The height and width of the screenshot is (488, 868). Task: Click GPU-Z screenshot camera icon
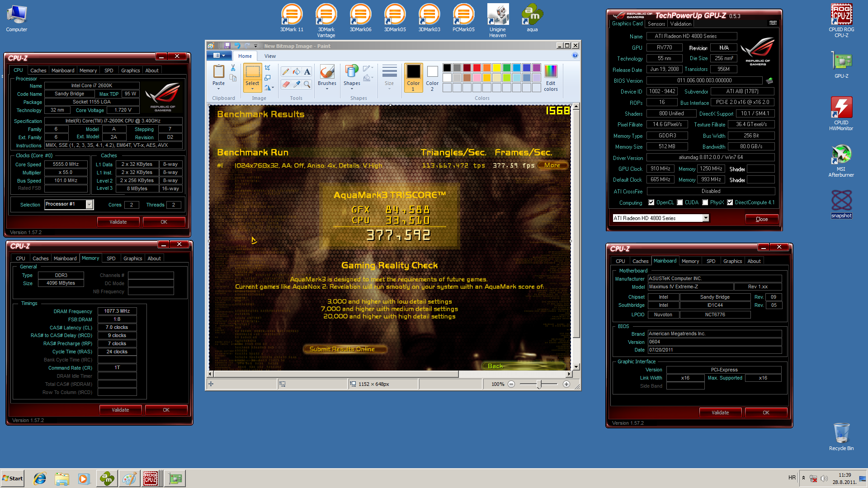pos(773,23)
